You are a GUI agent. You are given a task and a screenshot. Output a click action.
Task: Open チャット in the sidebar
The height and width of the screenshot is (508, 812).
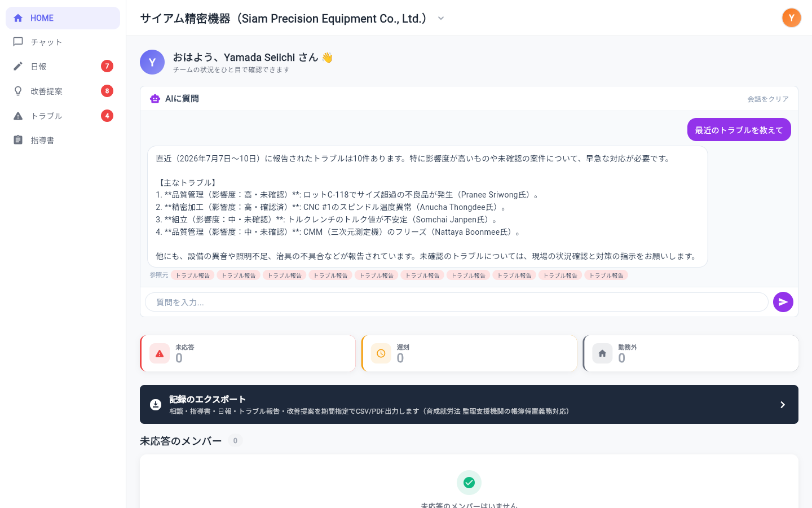tap(63, 42)
